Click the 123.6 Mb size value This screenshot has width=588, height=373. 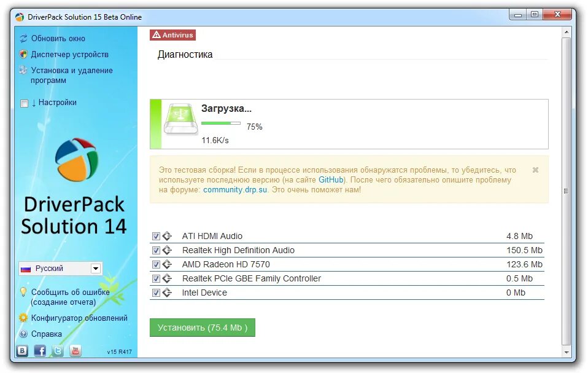click(x=524, y=265)
